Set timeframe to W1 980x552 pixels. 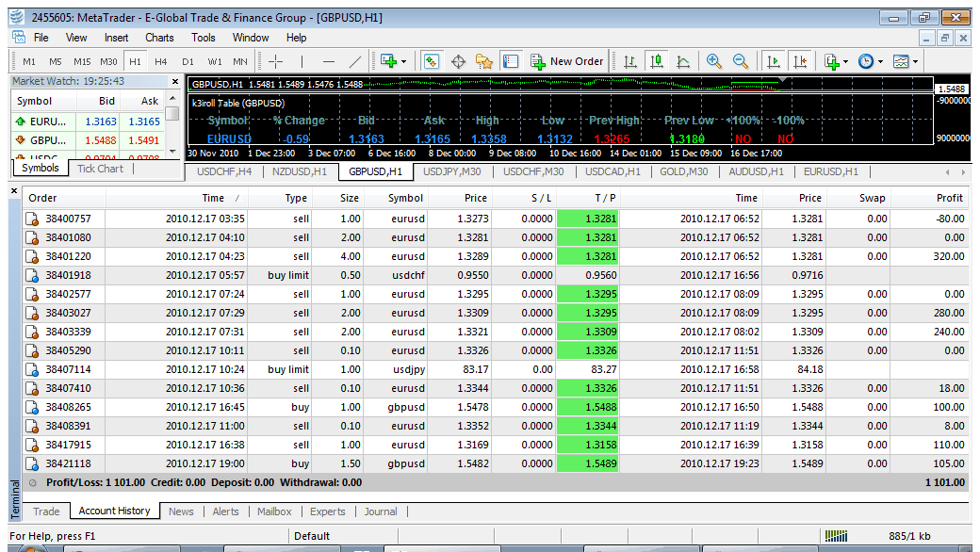(x=215, y=61)
